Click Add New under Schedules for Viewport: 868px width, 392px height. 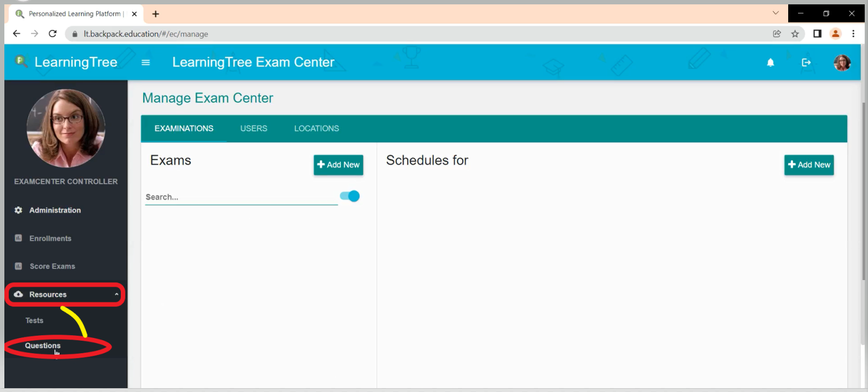(x=809, y=165)
